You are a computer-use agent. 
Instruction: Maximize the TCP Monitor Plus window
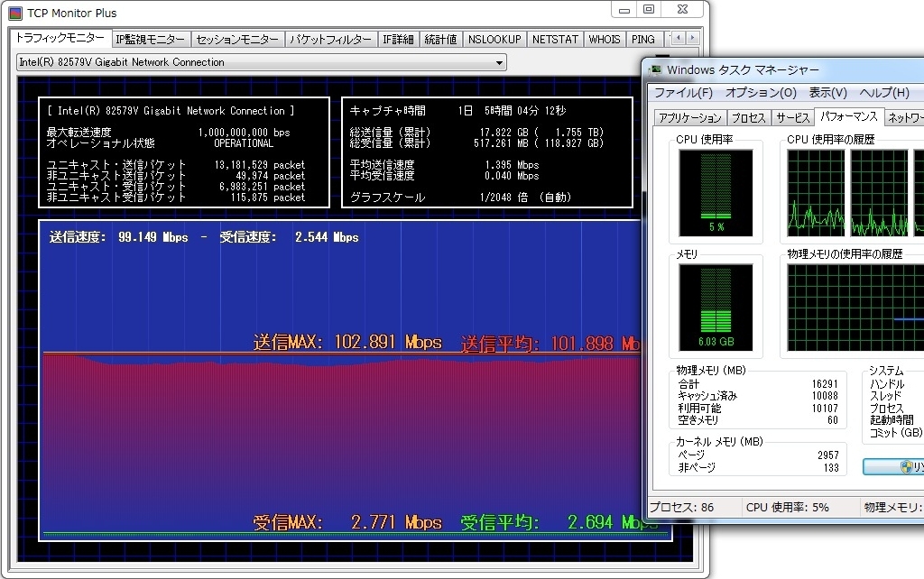click(649, 10)
